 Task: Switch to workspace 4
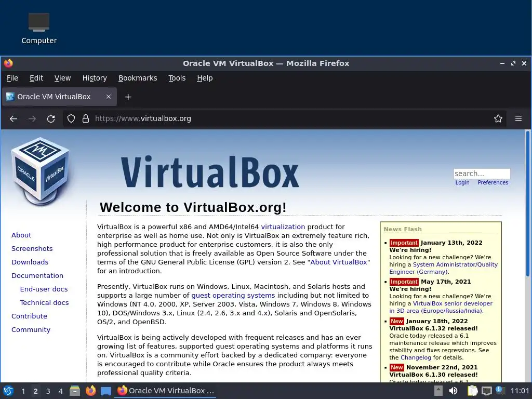click(x=61, y=391)
